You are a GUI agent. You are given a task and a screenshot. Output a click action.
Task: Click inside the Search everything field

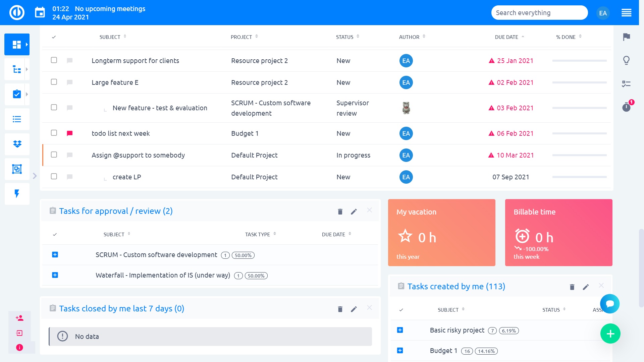[x=539, y=12]
